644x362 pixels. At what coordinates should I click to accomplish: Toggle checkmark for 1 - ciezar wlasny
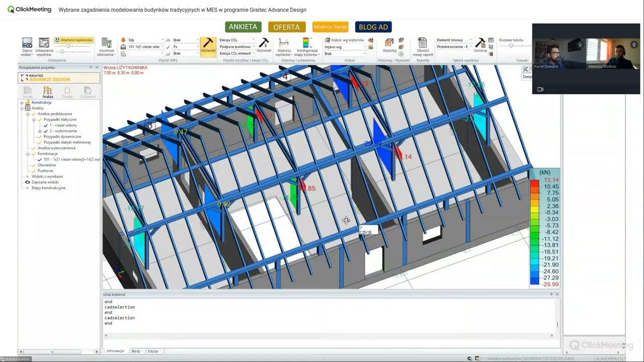[45, 125]
